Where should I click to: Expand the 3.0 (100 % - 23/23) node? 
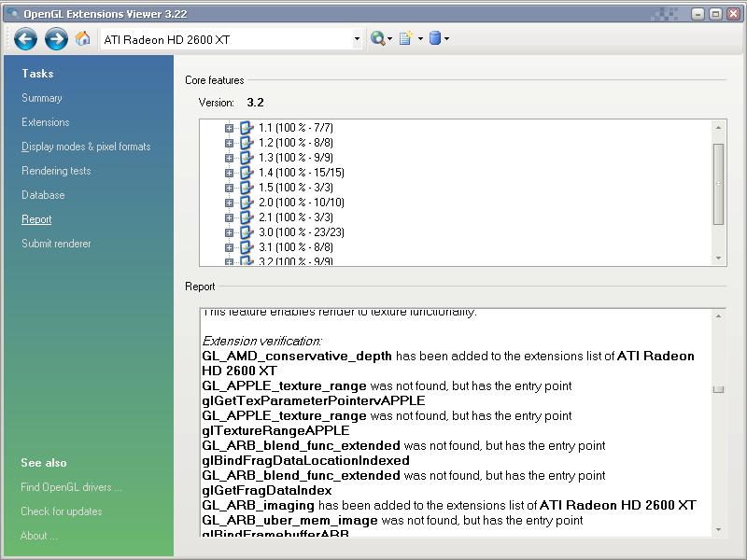point(229,232)
